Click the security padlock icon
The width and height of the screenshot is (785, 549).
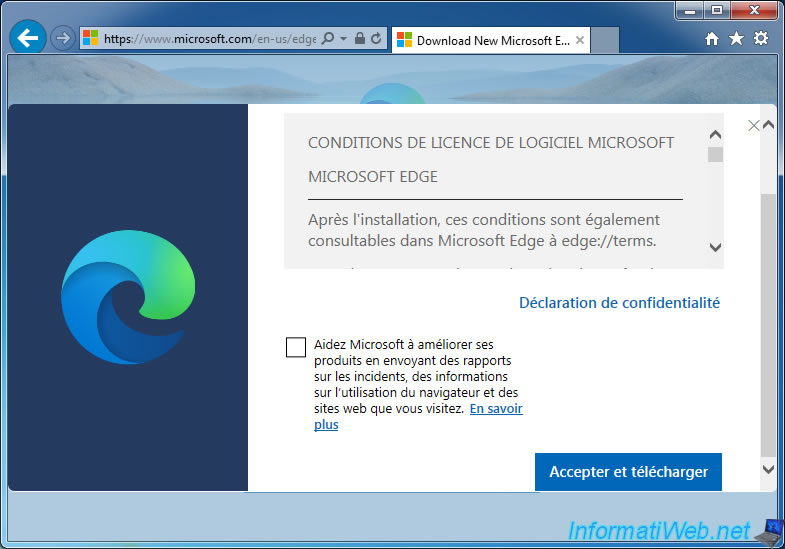coord(359,39)
